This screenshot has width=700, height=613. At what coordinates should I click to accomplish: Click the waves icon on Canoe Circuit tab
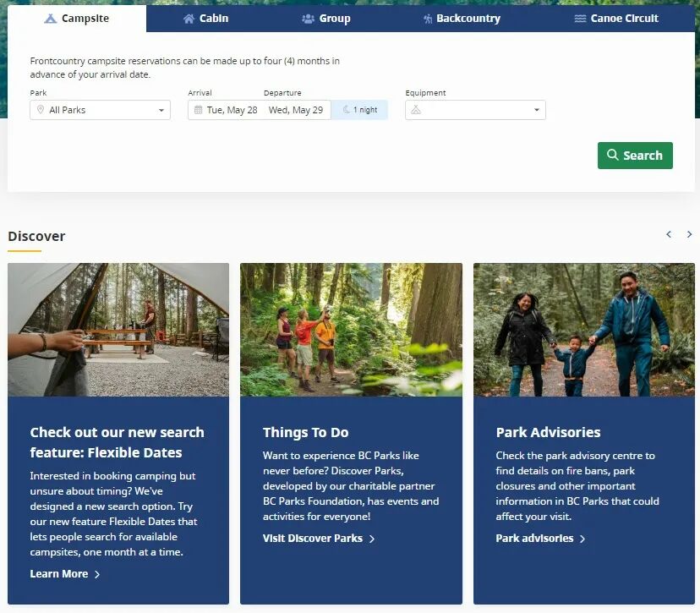coord(580,19)
